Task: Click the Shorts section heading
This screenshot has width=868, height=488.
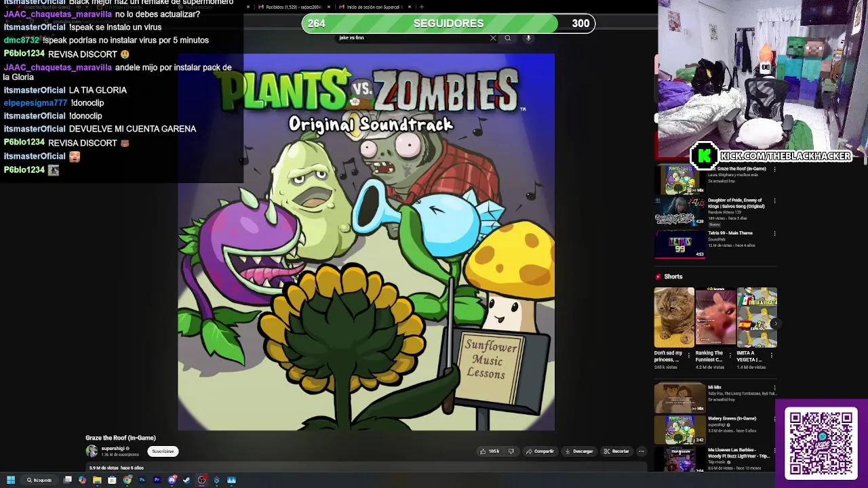Action: (x=673, y=277)
